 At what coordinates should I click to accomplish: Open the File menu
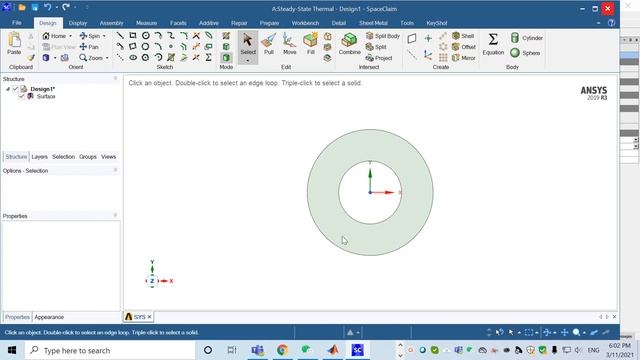coord(17,23)
